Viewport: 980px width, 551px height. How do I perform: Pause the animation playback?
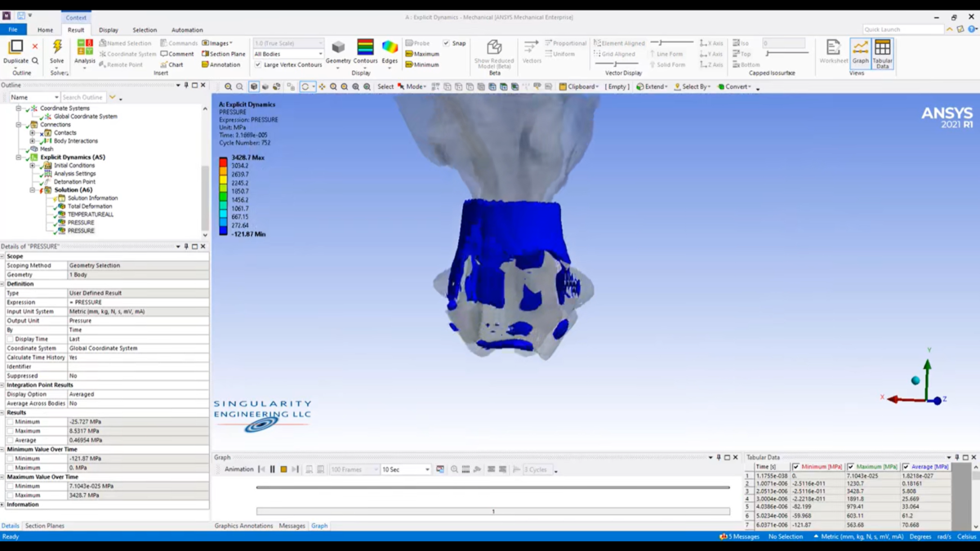(272, 469)
